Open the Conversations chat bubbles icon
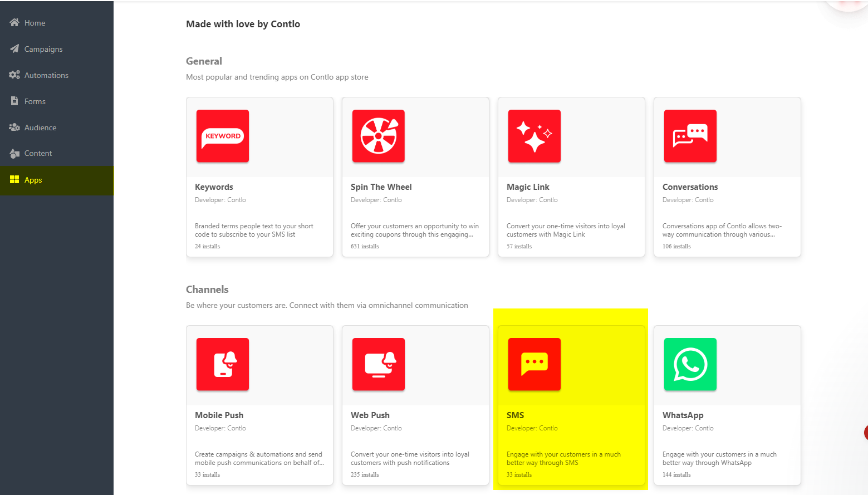This screenshot has height=495, width=868. coord(690,136)
